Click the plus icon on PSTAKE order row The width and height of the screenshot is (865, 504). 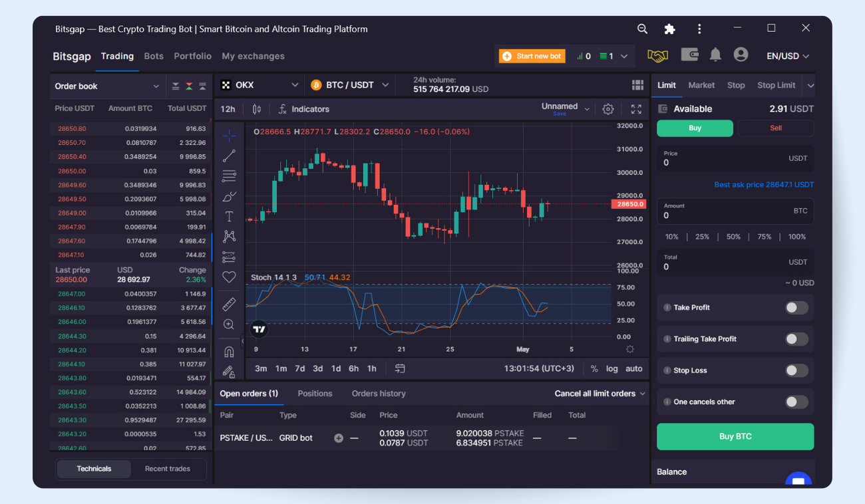[x=339, y=438]
